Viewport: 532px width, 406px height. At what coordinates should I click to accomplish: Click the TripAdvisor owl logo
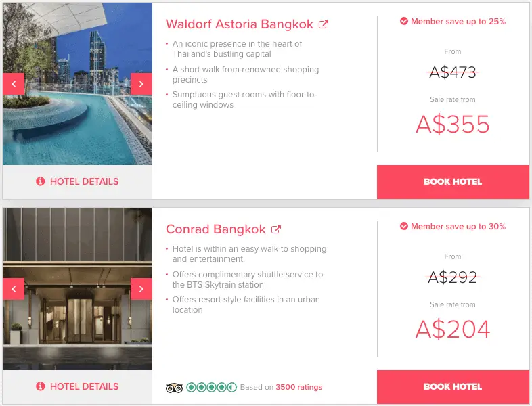coord(174,387)
